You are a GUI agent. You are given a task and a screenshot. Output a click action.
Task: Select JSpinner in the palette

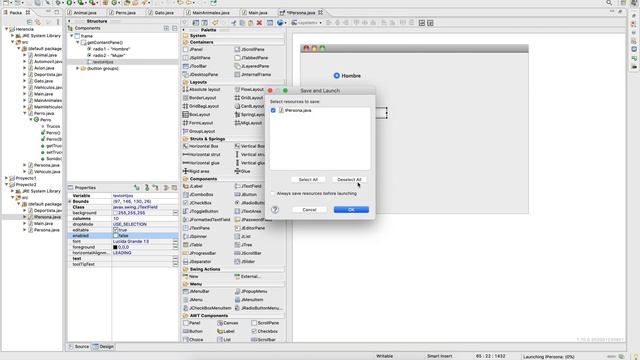coord(195,236)
